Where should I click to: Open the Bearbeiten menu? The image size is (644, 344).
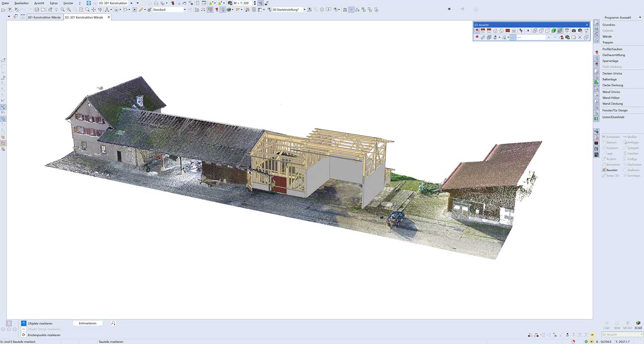(x=21, y=3)
